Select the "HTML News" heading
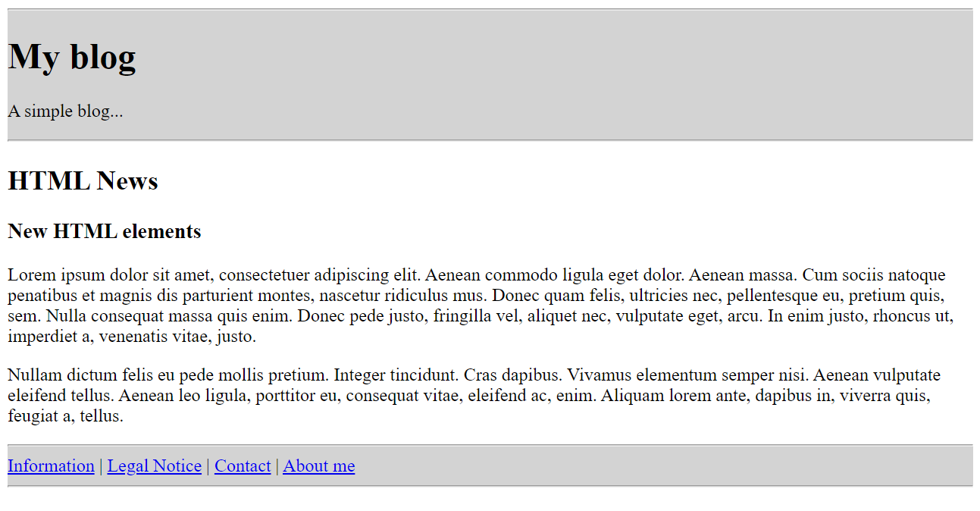 point(83,181)
